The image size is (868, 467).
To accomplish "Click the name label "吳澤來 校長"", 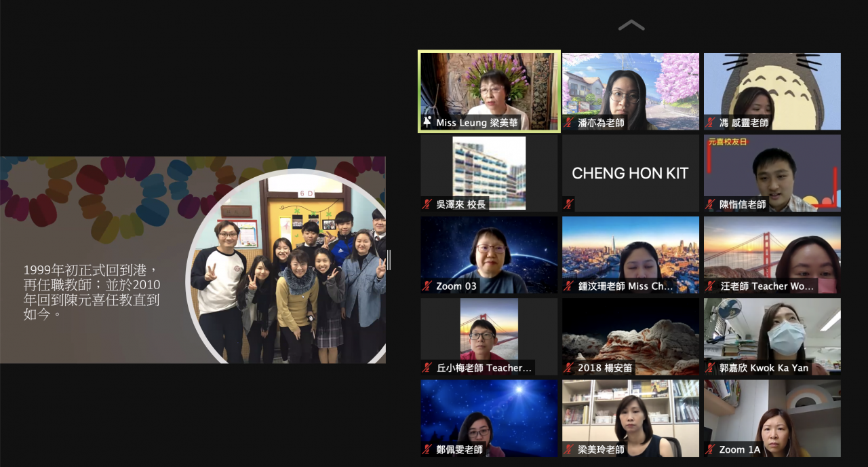I will click(x=460, y=204).
